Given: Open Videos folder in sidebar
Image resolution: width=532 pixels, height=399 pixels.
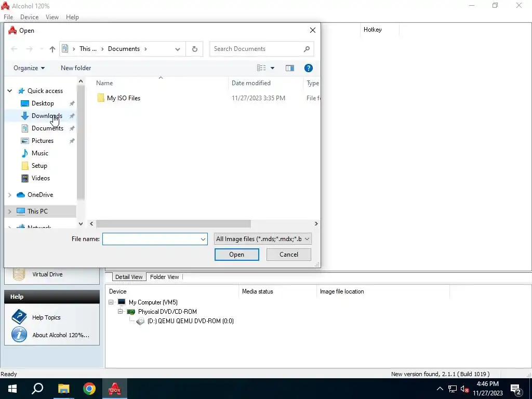Looking at the screenshot, I should [x=41, y=178].
